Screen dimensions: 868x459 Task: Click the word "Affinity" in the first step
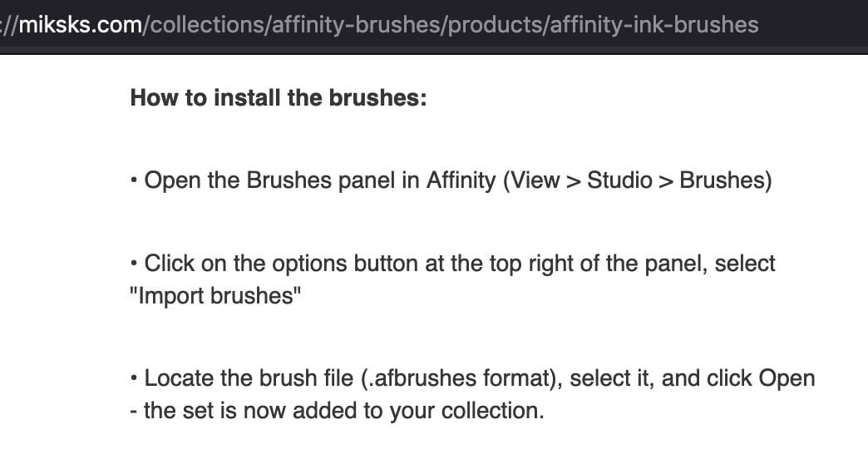pyautogui.click(x=461, y=180)
